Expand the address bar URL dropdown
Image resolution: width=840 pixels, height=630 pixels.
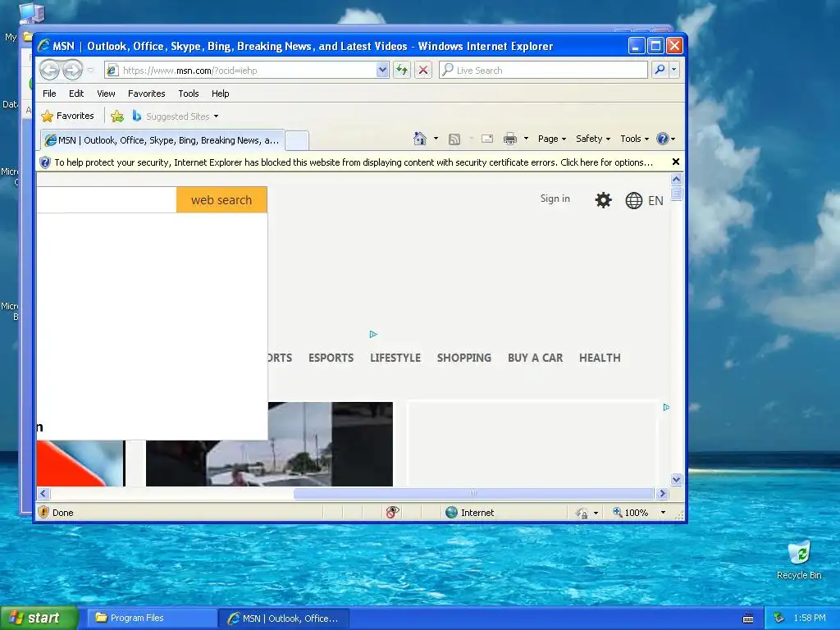382,71
